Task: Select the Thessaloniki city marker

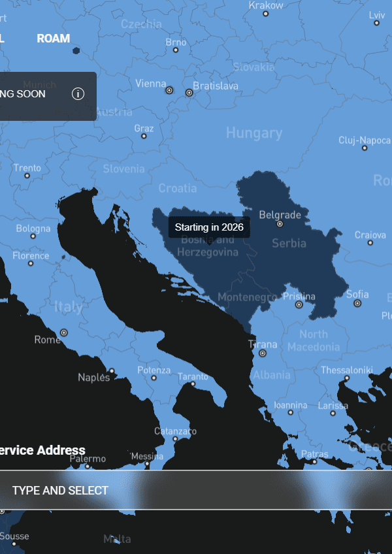Action: pyautogui.click(x=347, y=378)
